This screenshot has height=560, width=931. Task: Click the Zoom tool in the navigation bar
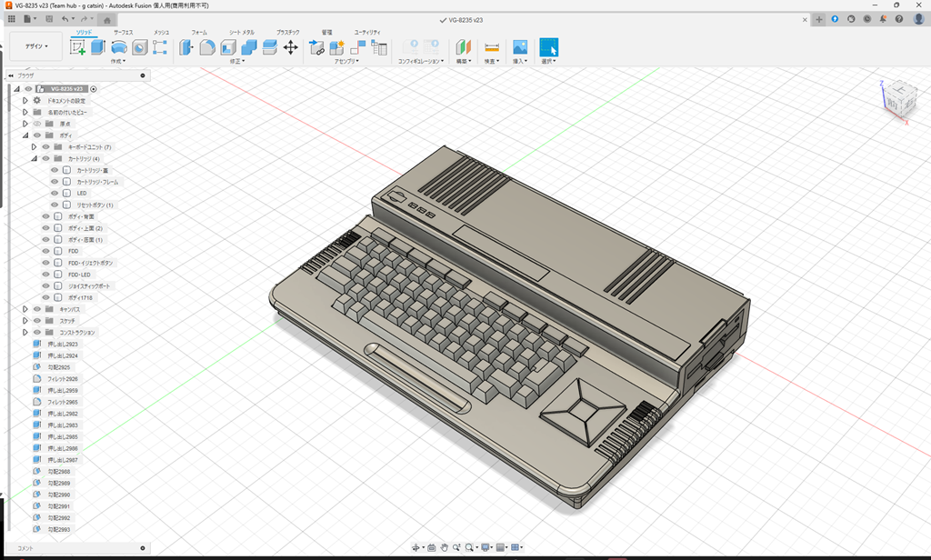[x=456, y=547]
